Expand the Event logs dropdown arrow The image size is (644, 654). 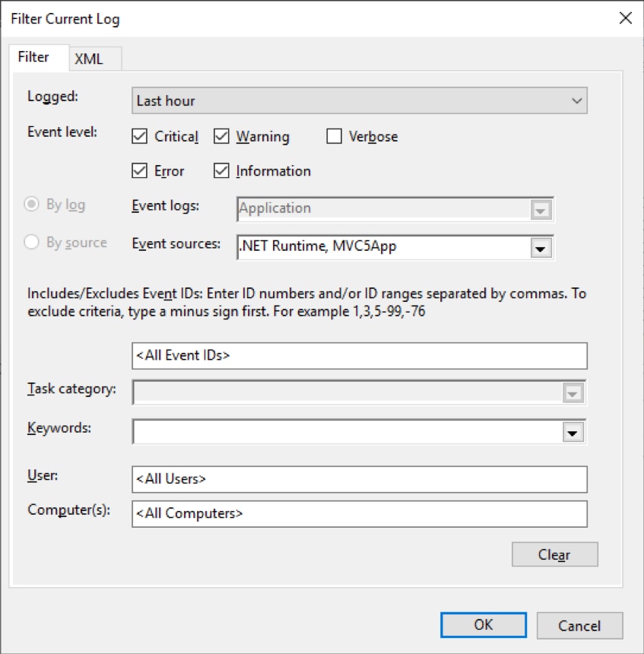(x=541, y=209)
